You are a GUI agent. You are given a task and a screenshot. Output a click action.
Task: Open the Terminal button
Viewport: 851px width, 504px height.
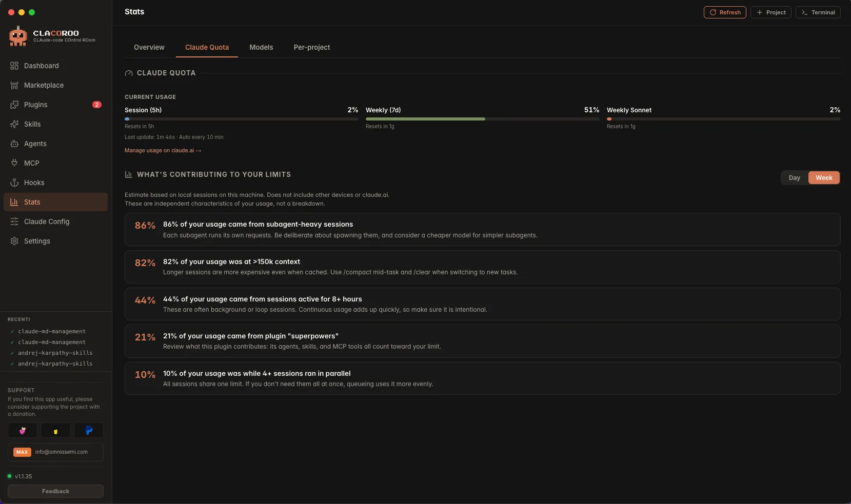818,12
